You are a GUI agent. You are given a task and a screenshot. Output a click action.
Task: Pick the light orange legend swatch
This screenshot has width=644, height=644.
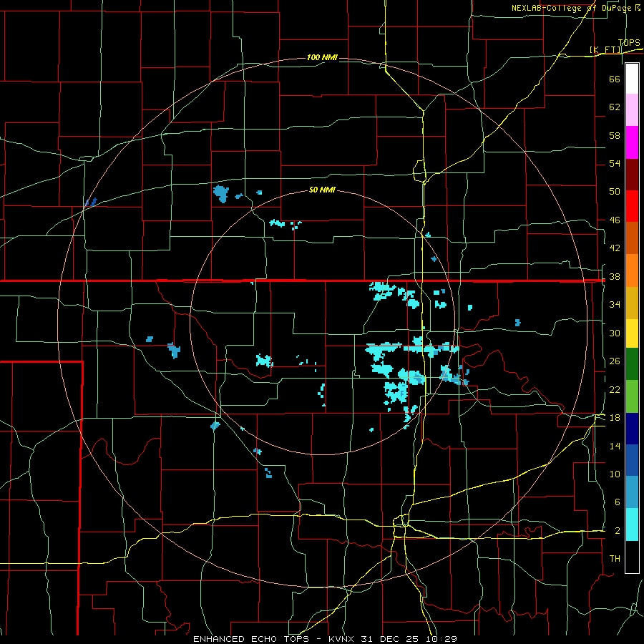tap(632, 270)
